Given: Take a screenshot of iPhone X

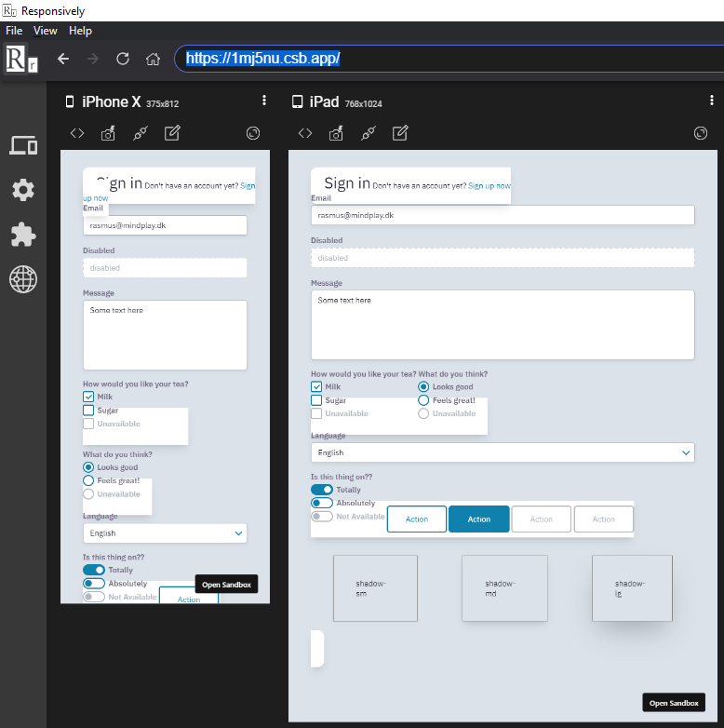Looking at the screenshot, I should coord(108,133).
